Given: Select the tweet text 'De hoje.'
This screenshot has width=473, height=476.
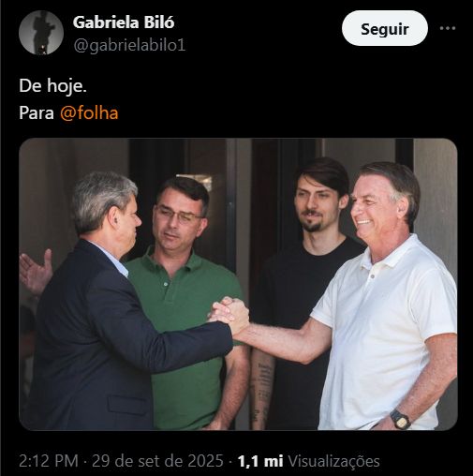Looking at the screenshot, I should 52,85.
